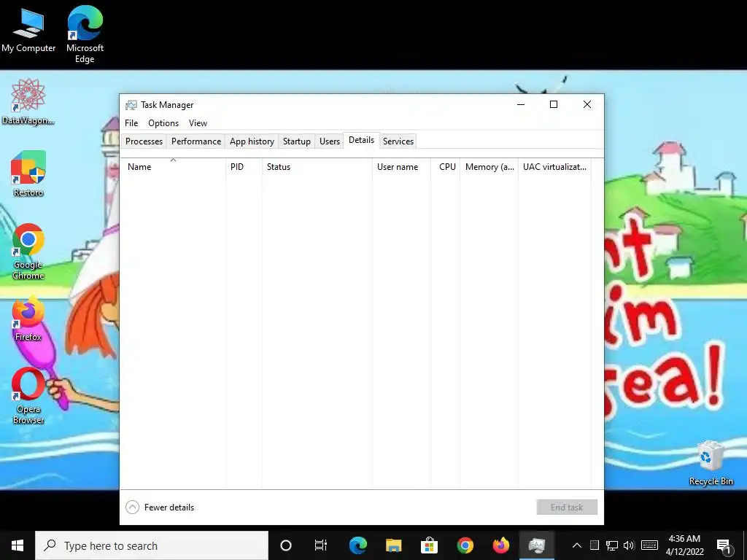This screenshot has width=747, height=560.
Task: Open the notification action center
Action: click(724, 546)
